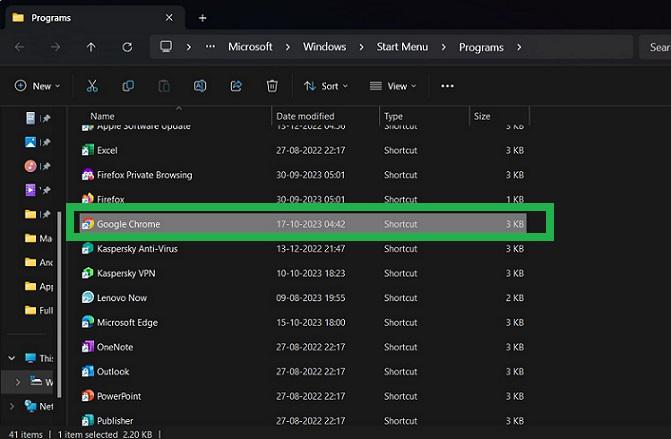Go up one folder level
The height and width of the screenshot is (439, 671).
91,47
